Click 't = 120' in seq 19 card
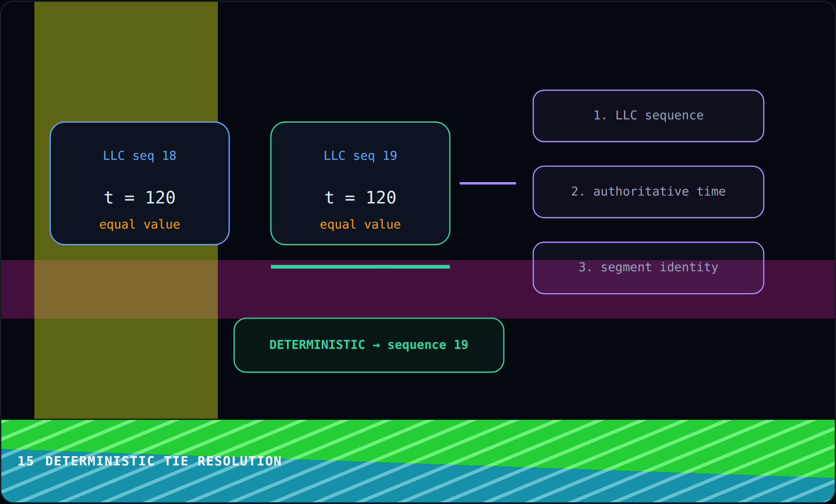The image size is (836, 504). pyautogui.click(x=360, y=197)
